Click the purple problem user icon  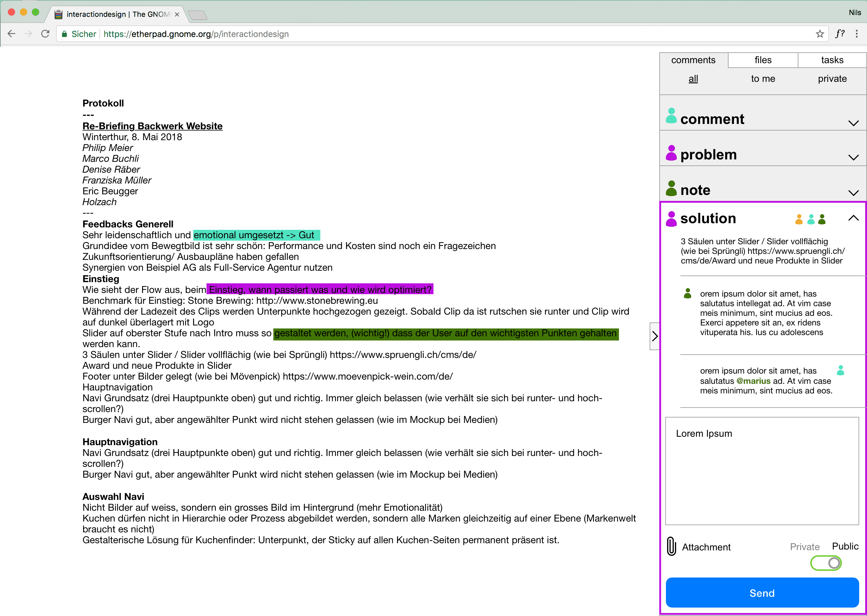(671, 153)
